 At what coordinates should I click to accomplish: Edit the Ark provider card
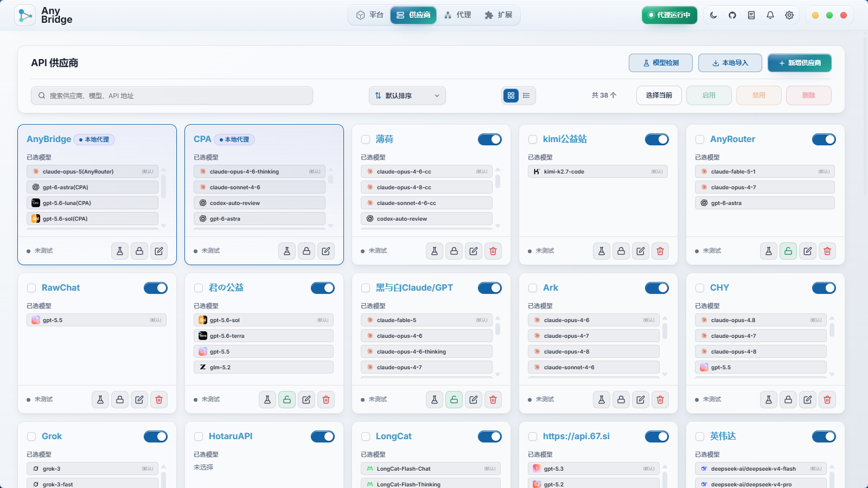(641, 400)
